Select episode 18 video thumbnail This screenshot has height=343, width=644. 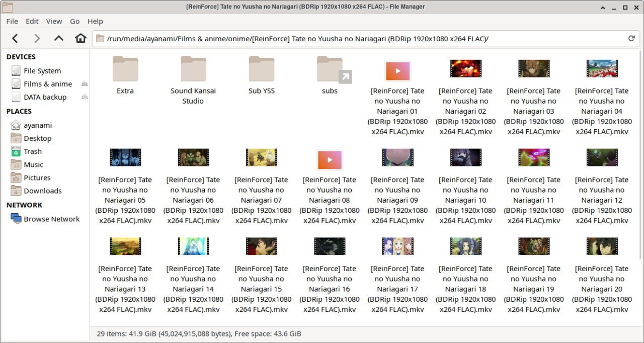coord(466,246)
